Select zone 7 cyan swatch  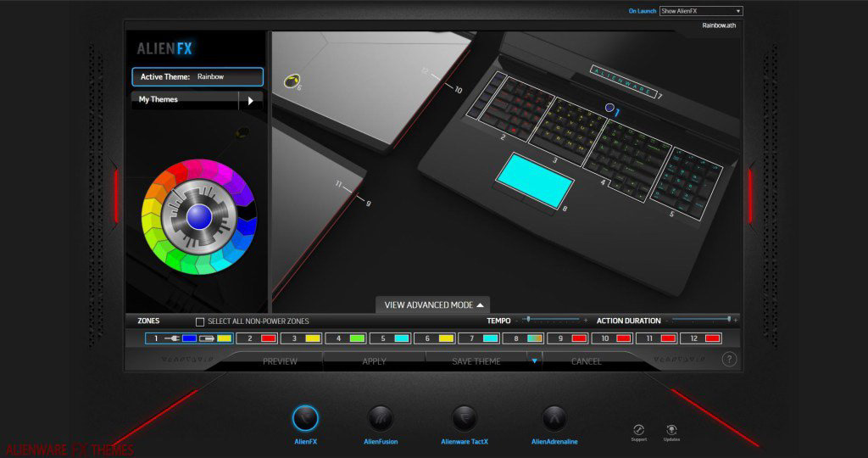pyautogui.click(x=490, y=338)
